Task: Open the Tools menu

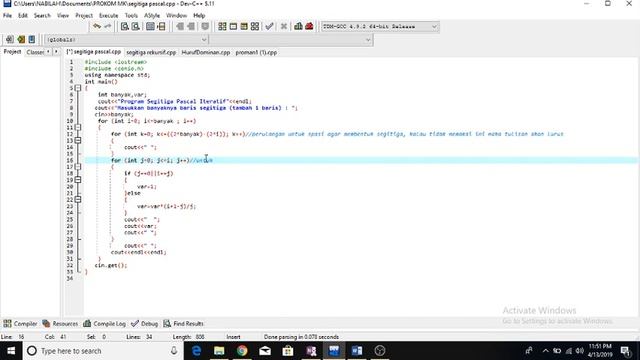Action: click(x=131, y=16)
